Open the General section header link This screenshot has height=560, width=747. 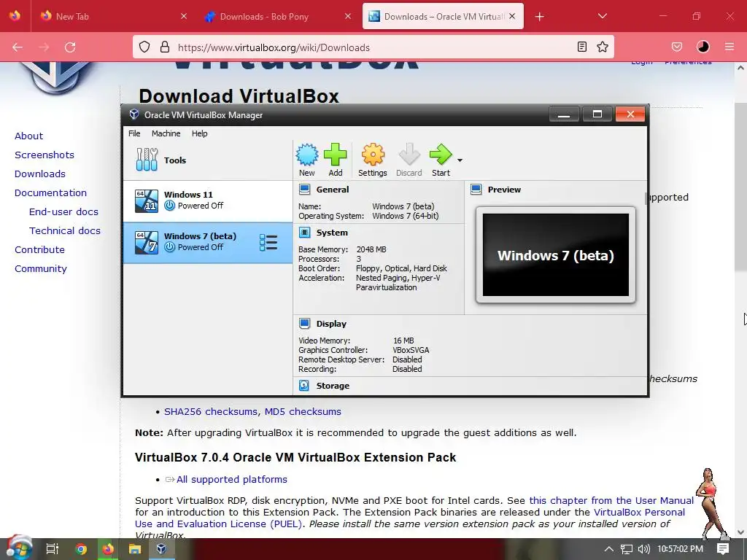click(x=333, y=190)
